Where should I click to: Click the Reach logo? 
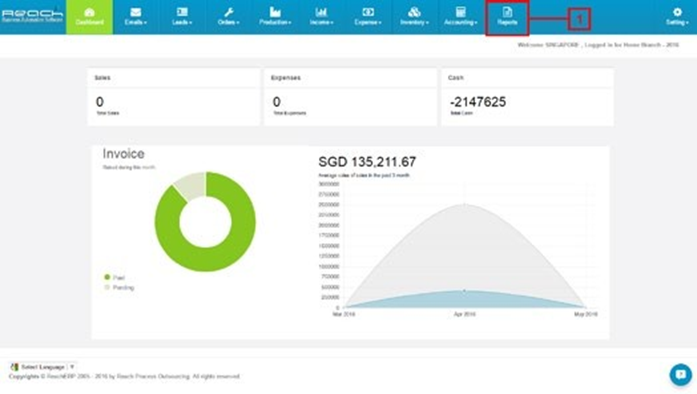[32, 16]
